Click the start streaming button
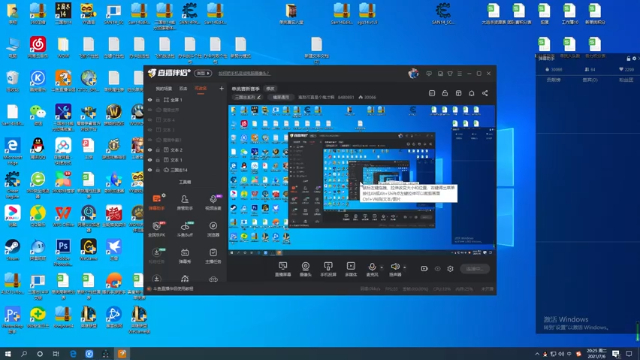This screenshot has height=360, width=640. [x=475, y=269]
